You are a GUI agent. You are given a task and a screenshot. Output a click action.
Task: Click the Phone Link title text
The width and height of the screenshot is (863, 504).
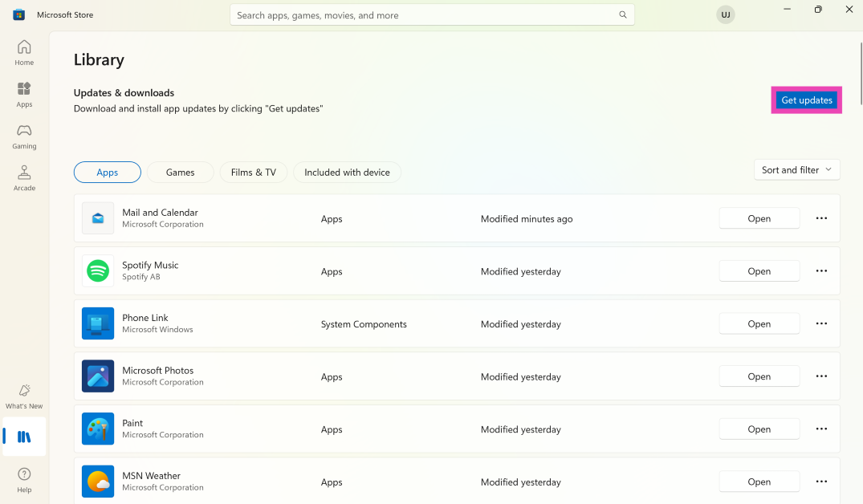pos(145,318)
